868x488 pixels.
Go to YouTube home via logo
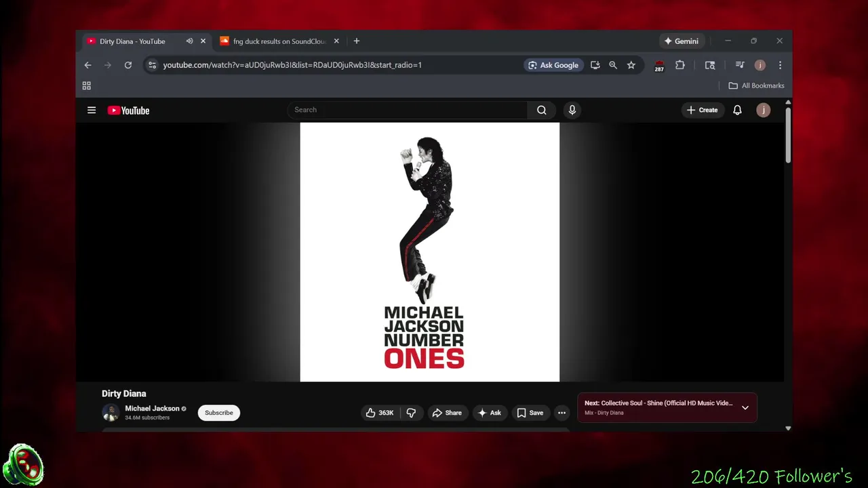coord(128,110)
